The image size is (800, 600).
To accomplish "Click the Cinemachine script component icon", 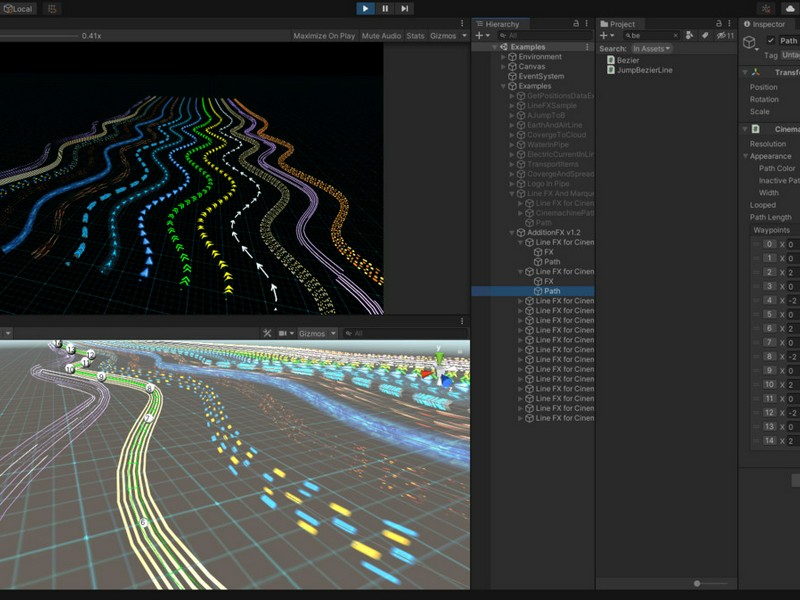I will [x=756, y=129].
